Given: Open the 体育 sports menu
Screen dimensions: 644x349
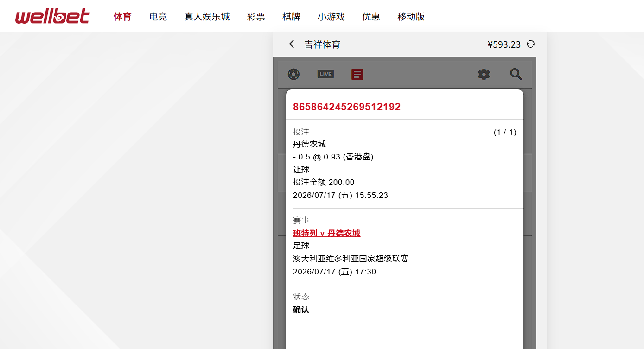Looking at the screenshot, I should coord(122,17).
